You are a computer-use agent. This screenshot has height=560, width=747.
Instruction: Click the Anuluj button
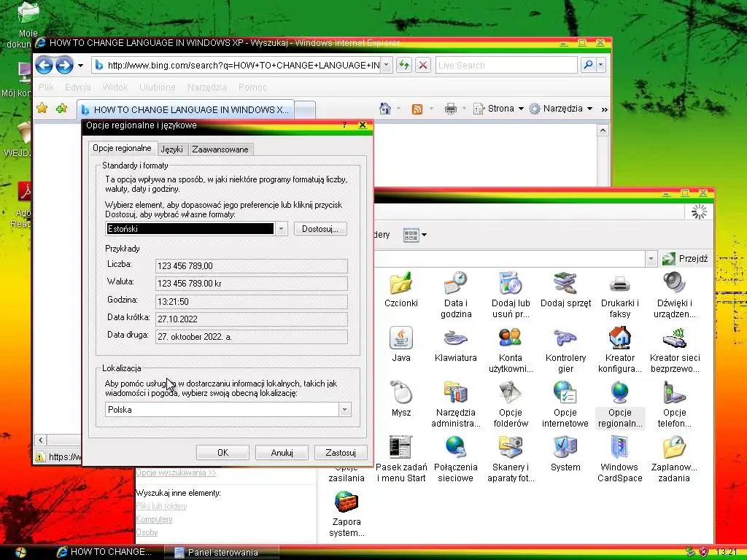[x=282, y=452]
